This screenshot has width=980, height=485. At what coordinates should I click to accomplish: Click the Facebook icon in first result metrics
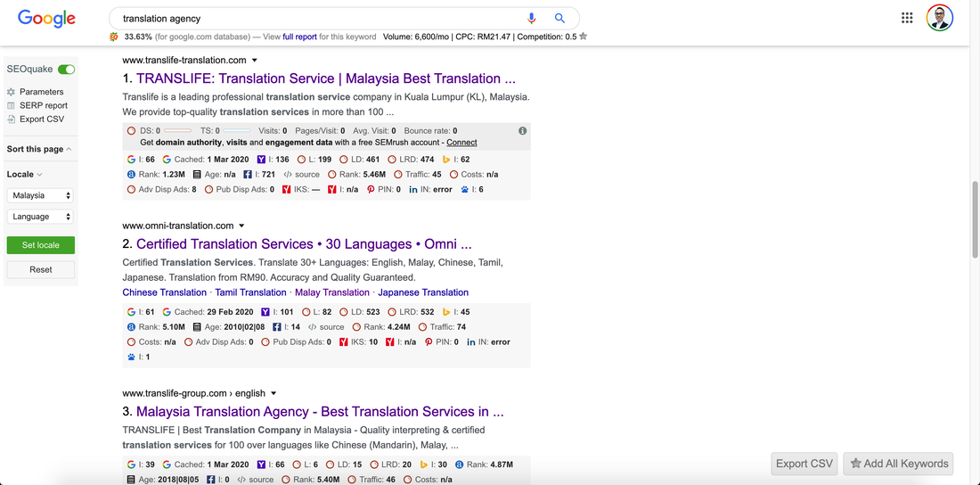pos(248,175)
